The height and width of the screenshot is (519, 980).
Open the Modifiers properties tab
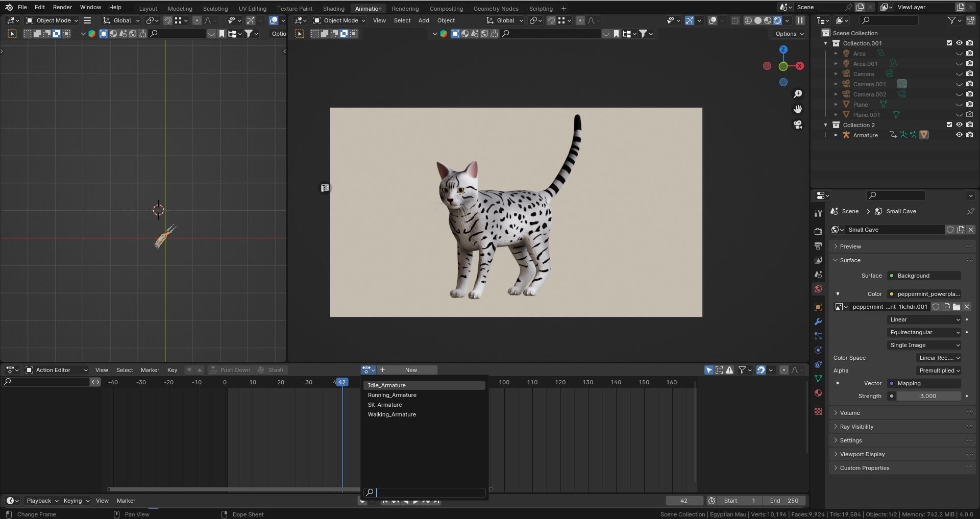click(x=818, y=322)
